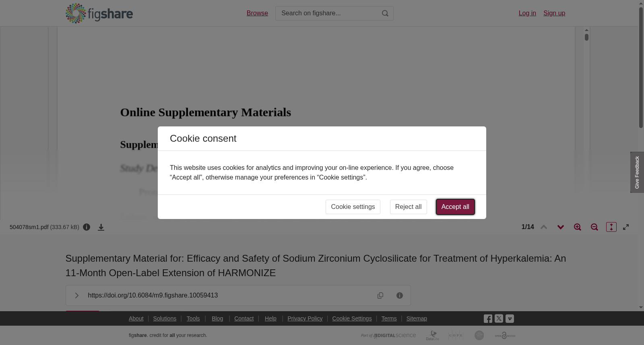644x345 pixels.
Task: Open the Browse link
Action: click(x=257, y=13)
